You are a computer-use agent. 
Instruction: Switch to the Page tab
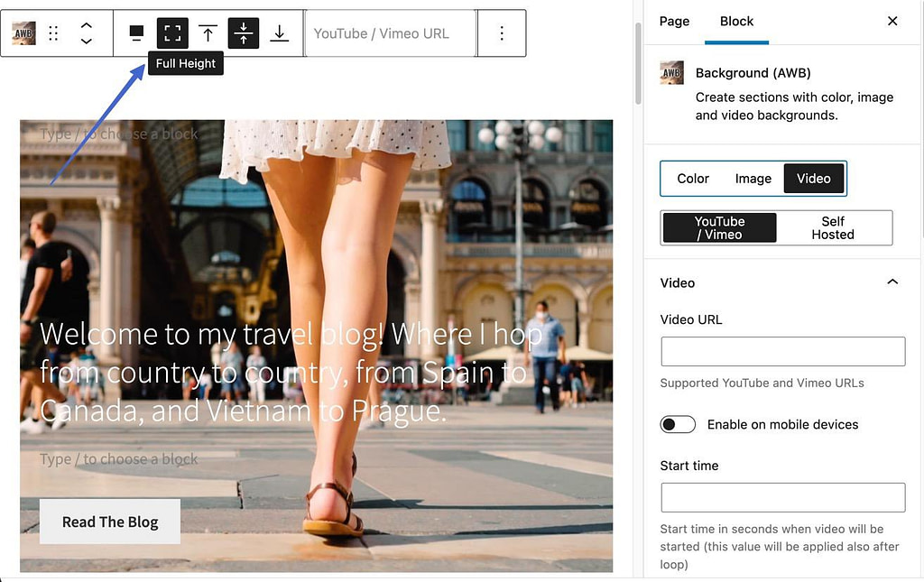674,21
